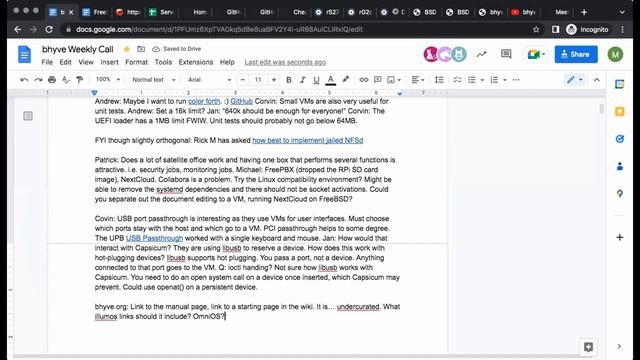Screen dimensions: 640x360
Task: Decrease font size with minus button
Action: click(242, 80)
